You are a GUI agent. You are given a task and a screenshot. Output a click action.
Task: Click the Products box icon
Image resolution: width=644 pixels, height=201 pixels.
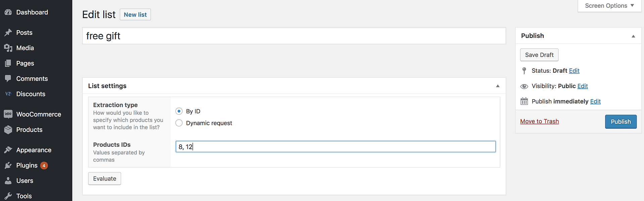tap(8, 130)
